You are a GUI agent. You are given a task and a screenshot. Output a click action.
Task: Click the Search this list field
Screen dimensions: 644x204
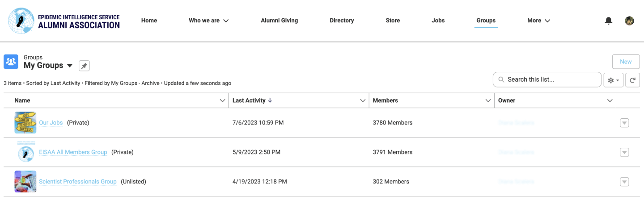click(547, 79)
